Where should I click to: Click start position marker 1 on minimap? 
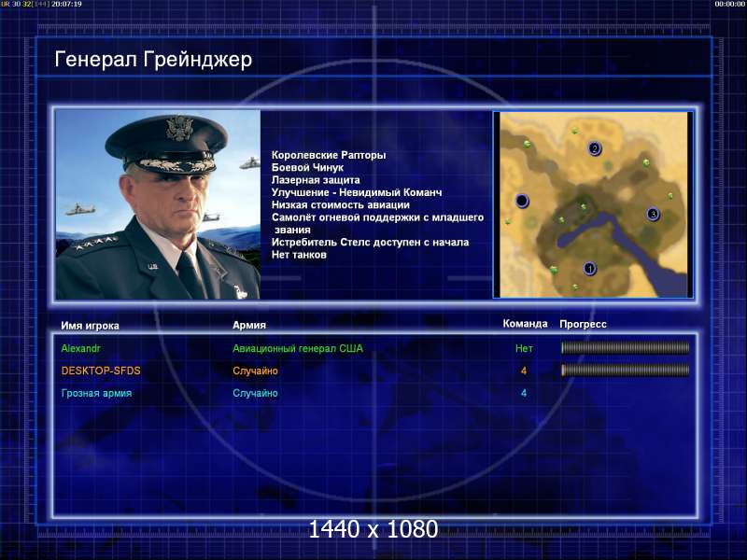coord(590,269)
